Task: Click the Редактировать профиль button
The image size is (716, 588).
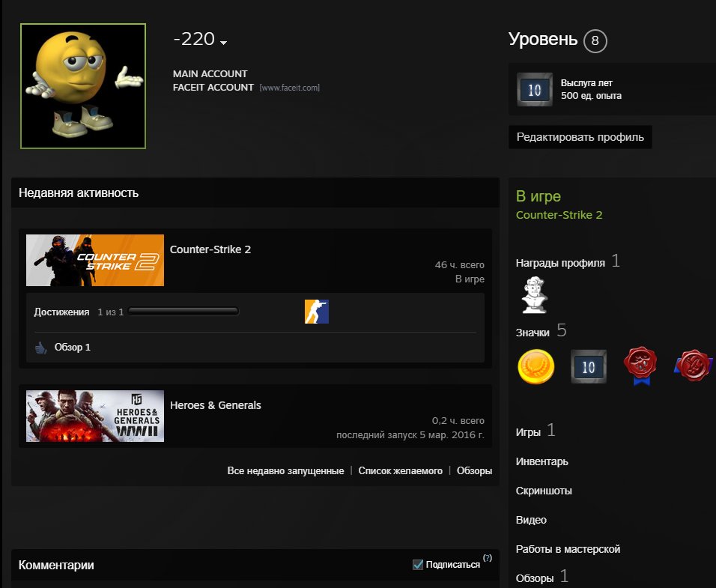Action: pos(580,137)
